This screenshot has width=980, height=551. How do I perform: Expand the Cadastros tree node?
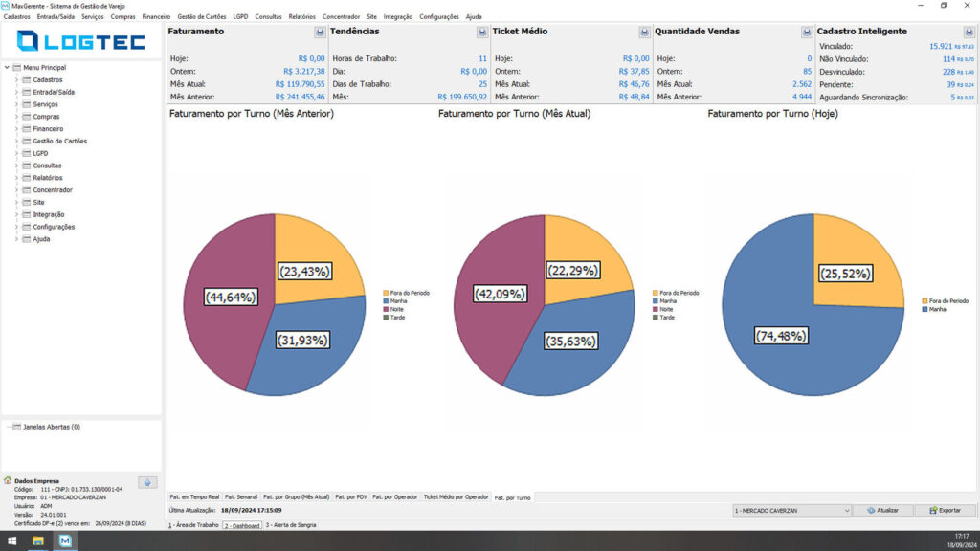tap(17, 80)
